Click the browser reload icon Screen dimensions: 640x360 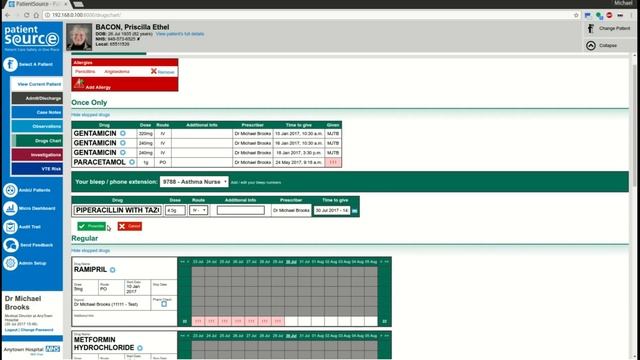click(x=27, y=15)
